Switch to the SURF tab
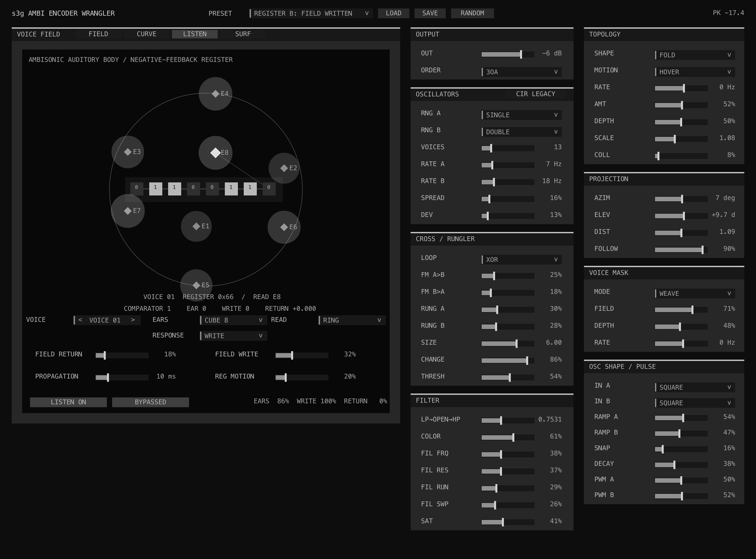756x559 pixels. coord(243,34)
